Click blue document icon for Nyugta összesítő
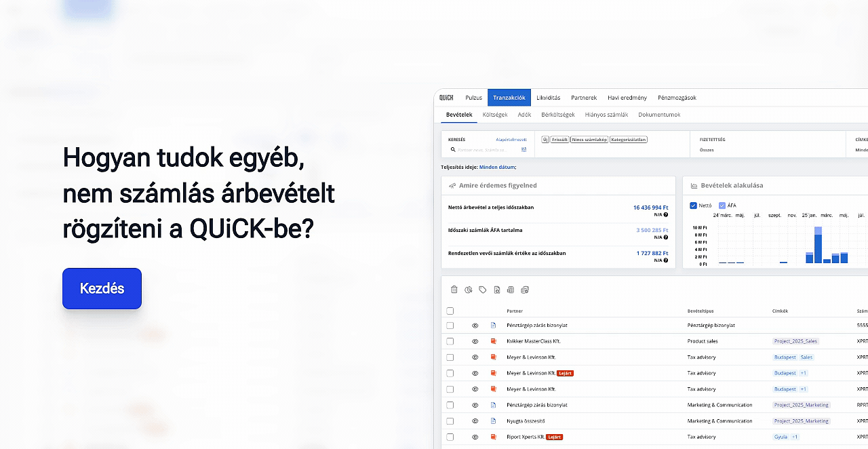 (x=494, y=421)
